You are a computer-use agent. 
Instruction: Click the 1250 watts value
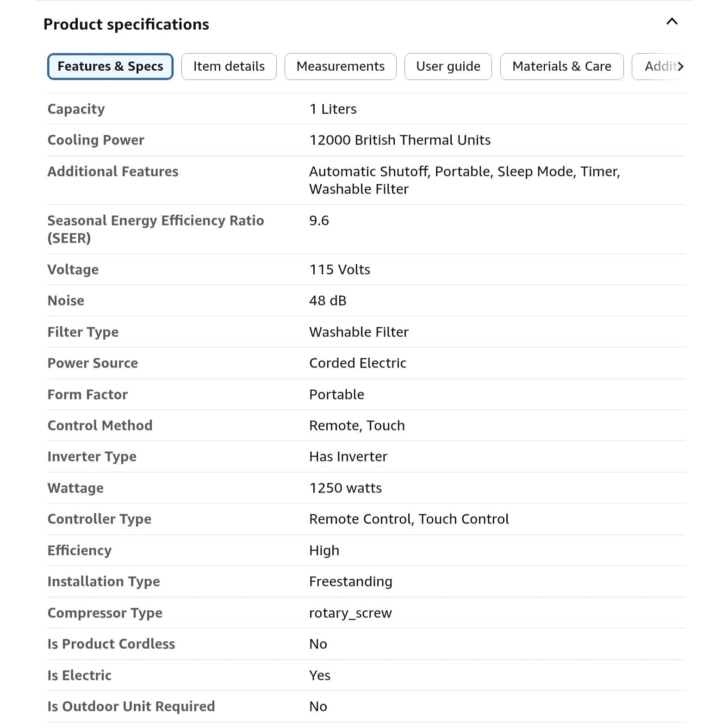pos(345,488)
